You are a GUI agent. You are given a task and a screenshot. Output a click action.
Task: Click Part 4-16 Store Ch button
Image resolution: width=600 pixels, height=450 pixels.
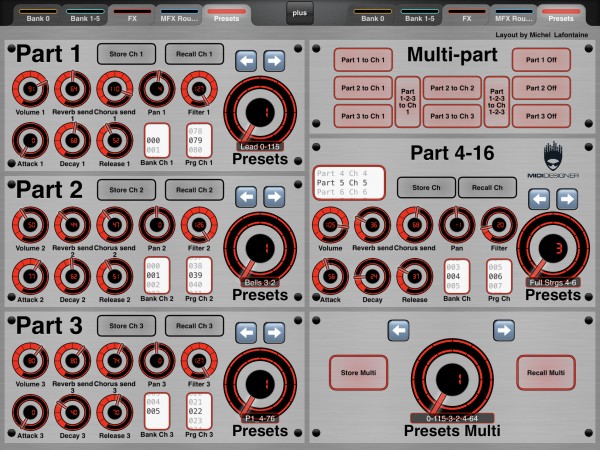click(426, 188)
